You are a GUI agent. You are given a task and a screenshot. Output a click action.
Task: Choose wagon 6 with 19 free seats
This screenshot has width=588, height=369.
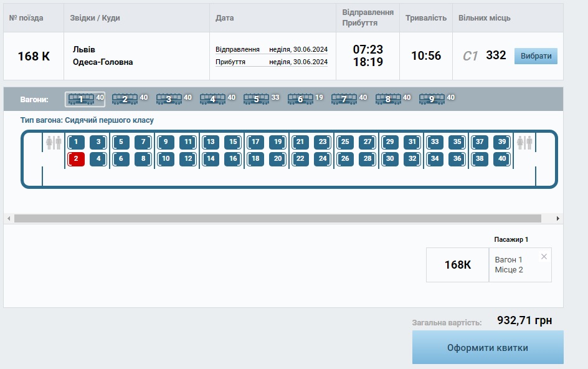coord(300,99)
